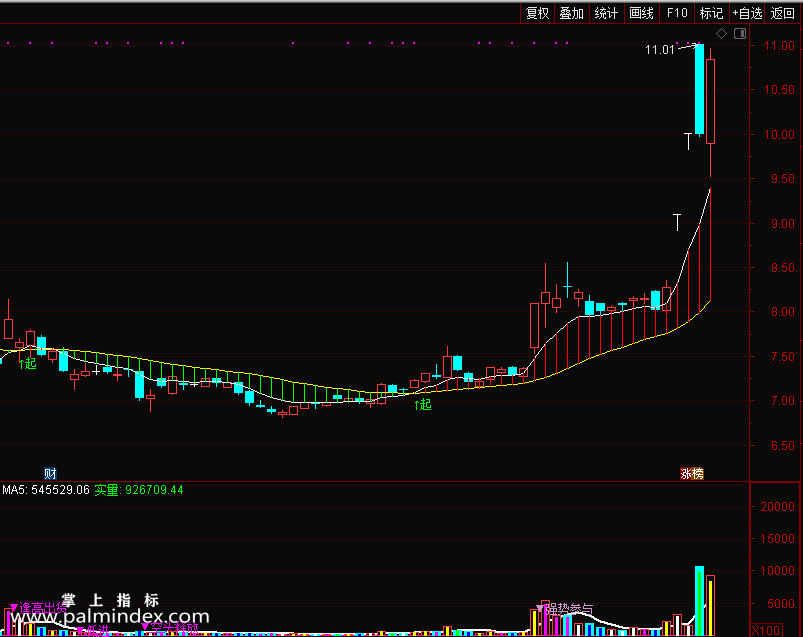The width and height of the screenshot is (803, 637).
Task: Toggle the side panel layout icon
Action: coord(740,34)
